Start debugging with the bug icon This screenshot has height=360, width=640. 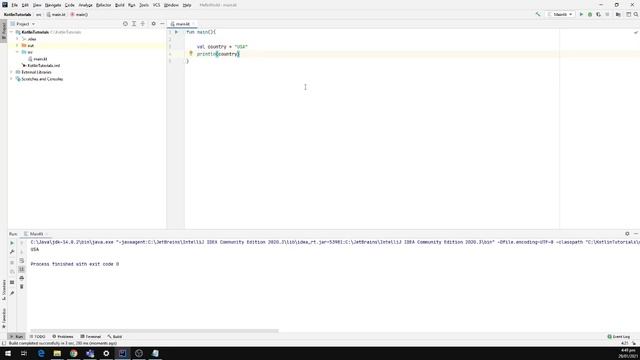[590, 14]
